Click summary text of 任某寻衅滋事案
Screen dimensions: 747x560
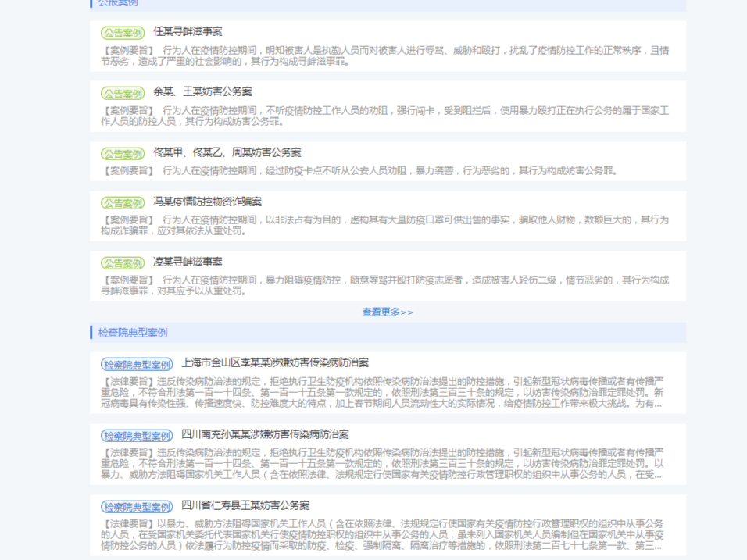385,55
